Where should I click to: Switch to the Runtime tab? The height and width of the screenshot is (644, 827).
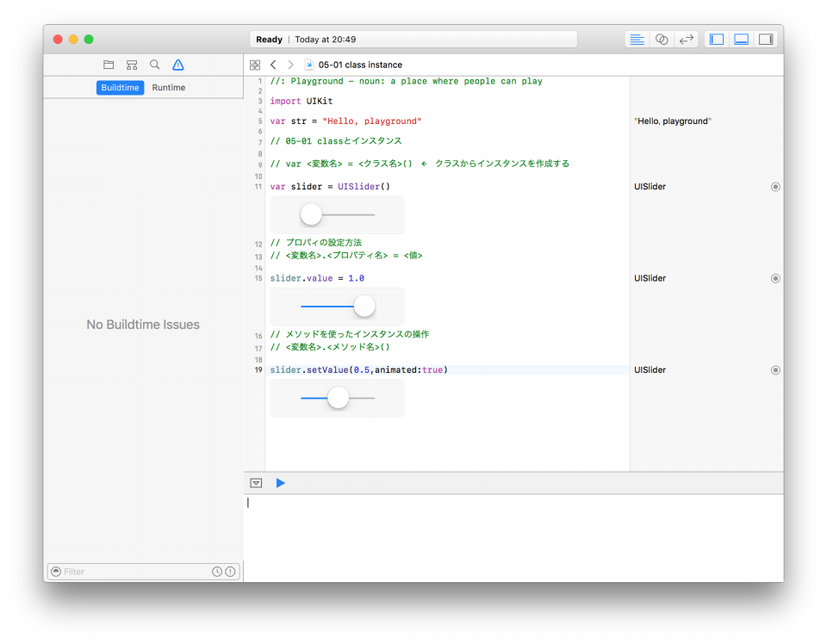[x=169, y=88]
